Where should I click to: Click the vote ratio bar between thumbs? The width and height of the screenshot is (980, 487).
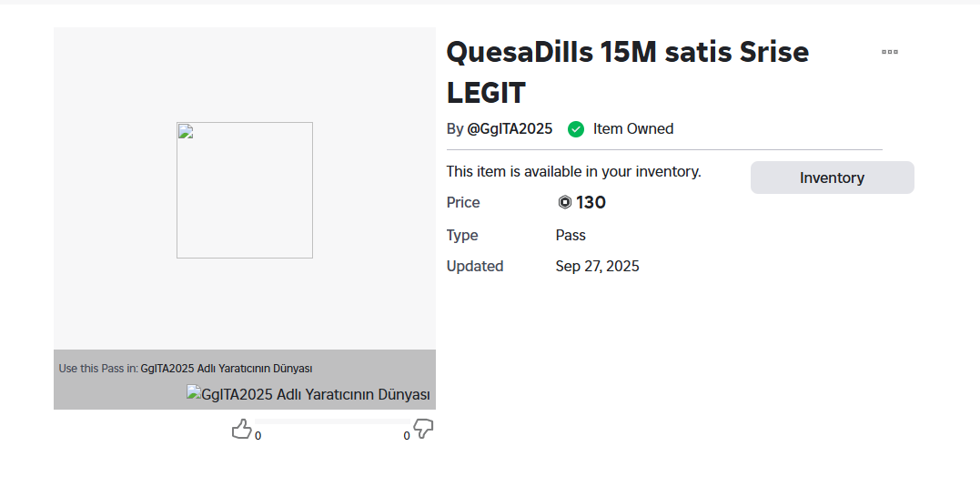(331, 421)
